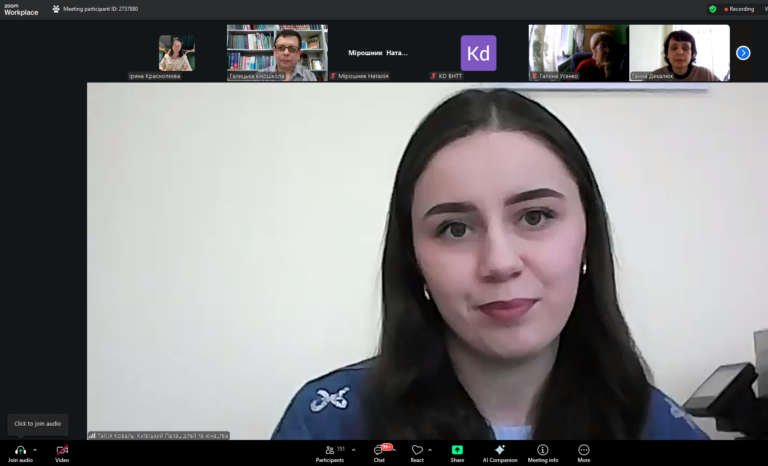This screenshot has width=768, height=466.
Task: Expand the React options chevron
Action: (x=430, y=449)
